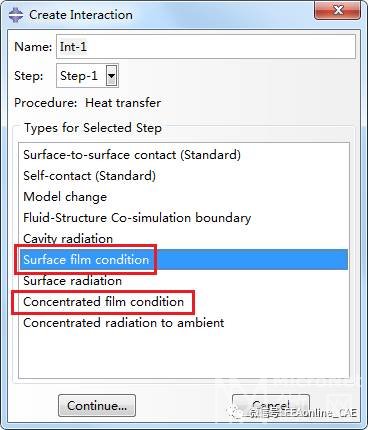368x430 pixels.
Task: Click the Cancel button
Action: [x=271, y=405]
